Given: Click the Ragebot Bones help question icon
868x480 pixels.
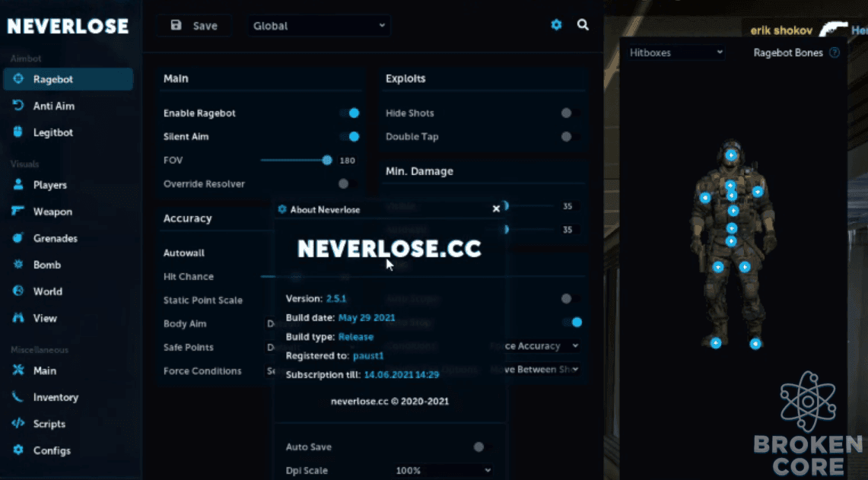Looking at the screenshot, I should click(x=835, y=52).
